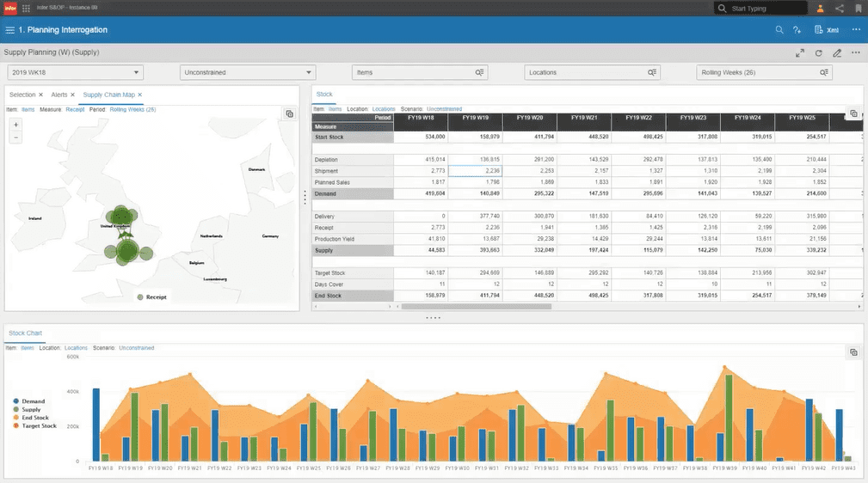Toggle the Target Stock legend entry
Image resolution: width=868 pixels, height=483 pixels.
35,426
